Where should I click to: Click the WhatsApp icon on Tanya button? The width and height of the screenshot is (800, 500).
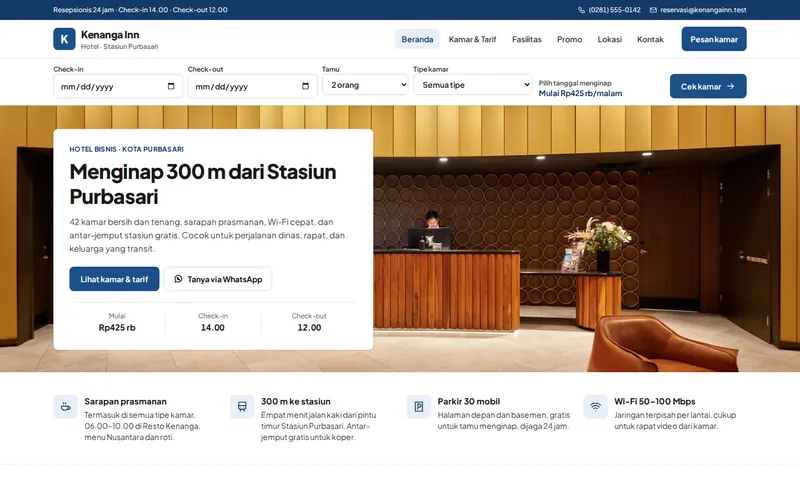click(178, 279)
